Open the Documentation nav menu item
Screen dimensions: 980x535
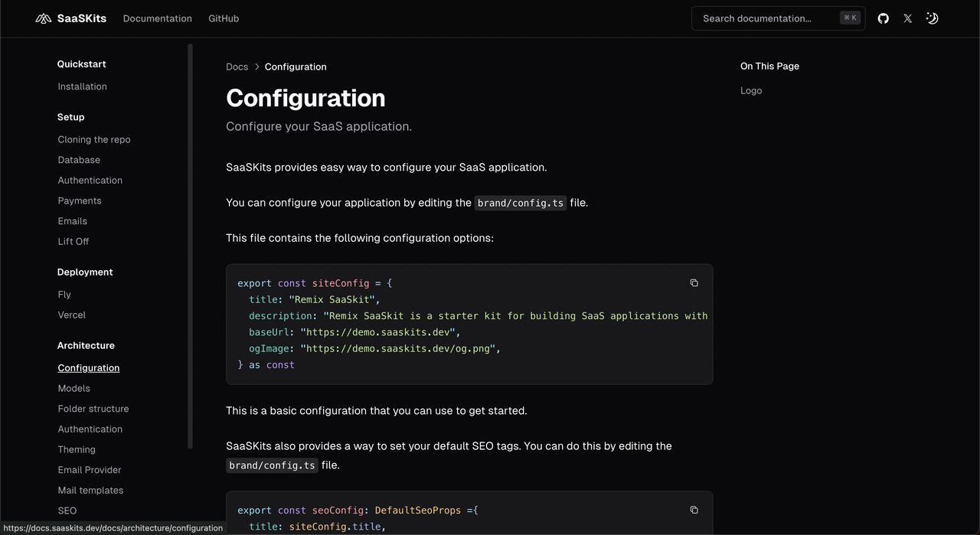pyautogui.click(x=157, y=18)
